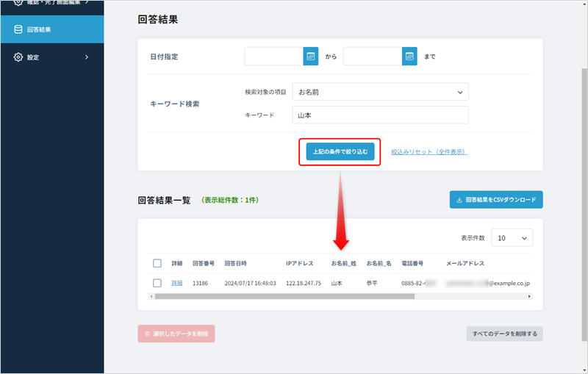Screen dimensions: 588x374
Task: Open the 回答結果 sidebar menu item
Action: coord(52,29)
